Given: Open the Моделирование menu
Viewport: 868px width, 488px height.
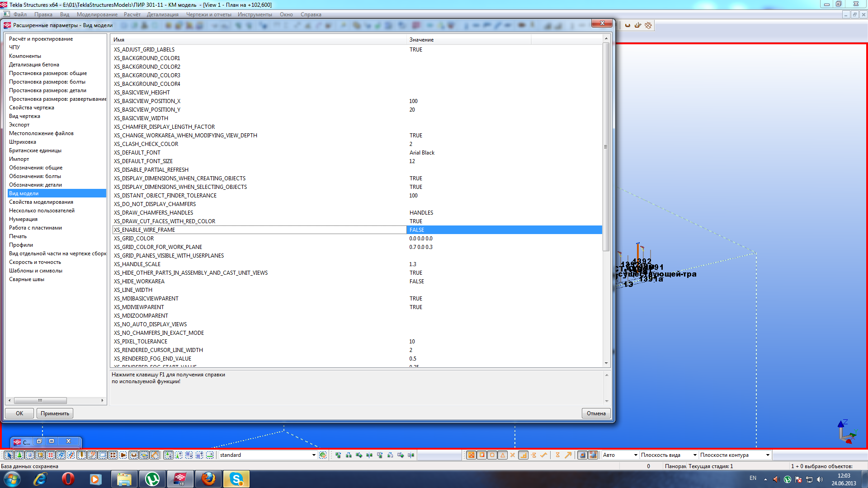Looking at the screenshot, I should tap(97, 14).
